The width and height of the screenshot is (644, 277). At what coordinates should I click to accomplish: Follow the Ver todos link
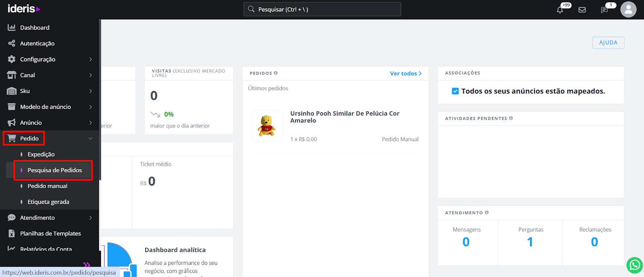tap(406, 73)
